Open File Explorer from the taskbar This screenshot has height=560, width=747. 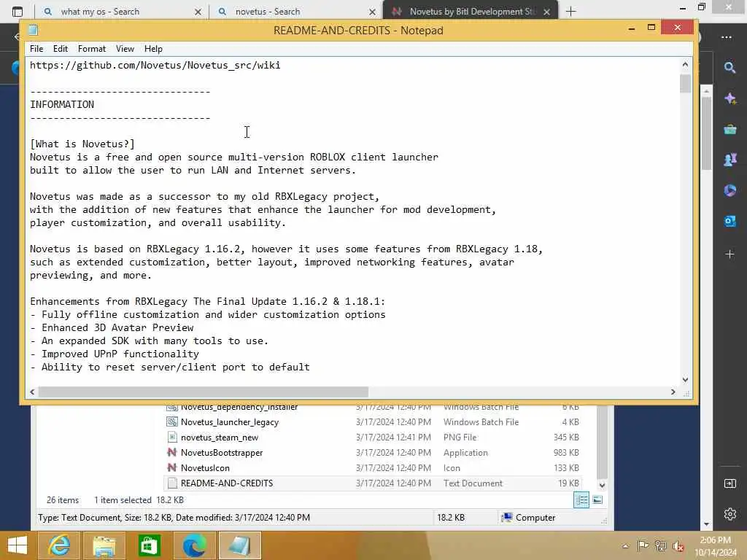(104, 545)
